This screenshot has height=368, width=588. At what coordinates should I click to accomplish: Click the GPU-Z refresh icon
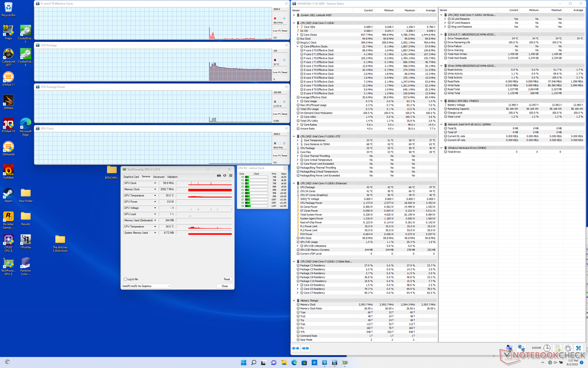225,176
